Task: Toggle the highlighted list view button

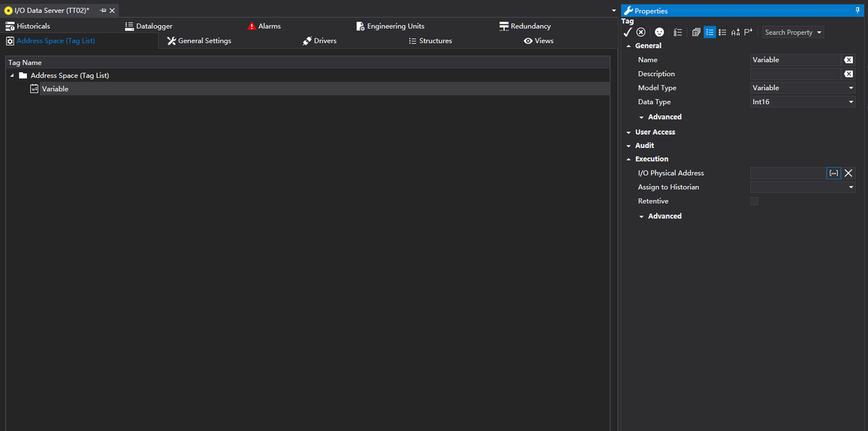Action: click(710, 33)
